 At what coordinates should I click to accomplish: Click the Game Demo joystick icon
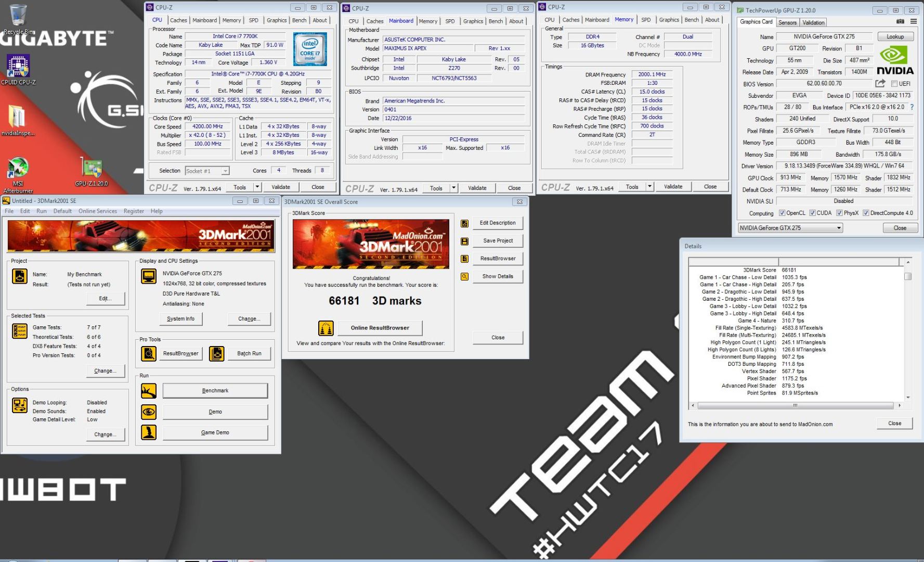[x=149, y=432]
